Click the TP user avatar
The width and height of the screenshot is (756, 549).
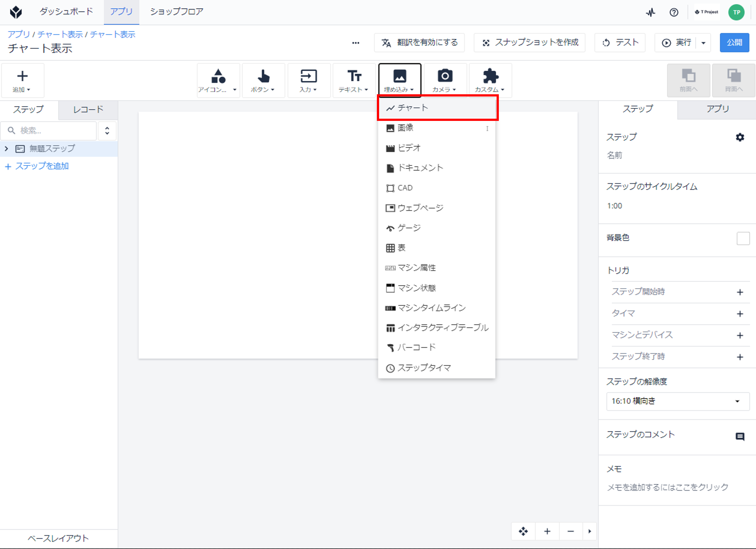[736, 12]
